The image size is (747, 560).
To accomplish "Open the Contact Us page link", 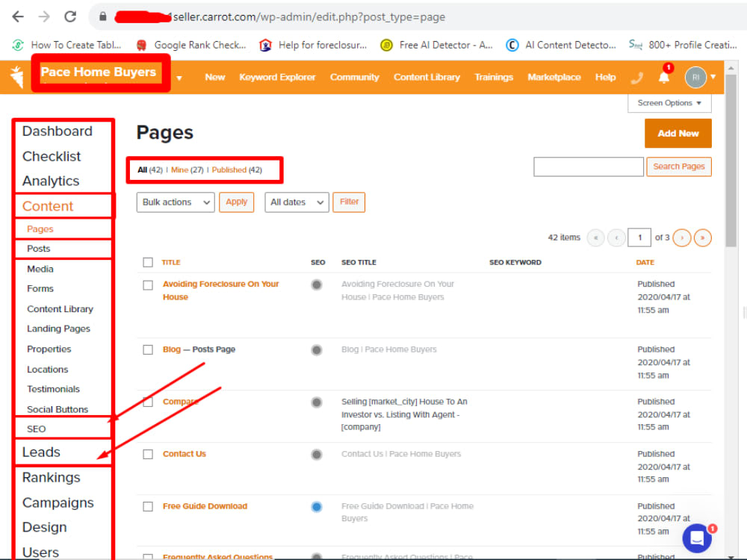I will pos(185,454).
